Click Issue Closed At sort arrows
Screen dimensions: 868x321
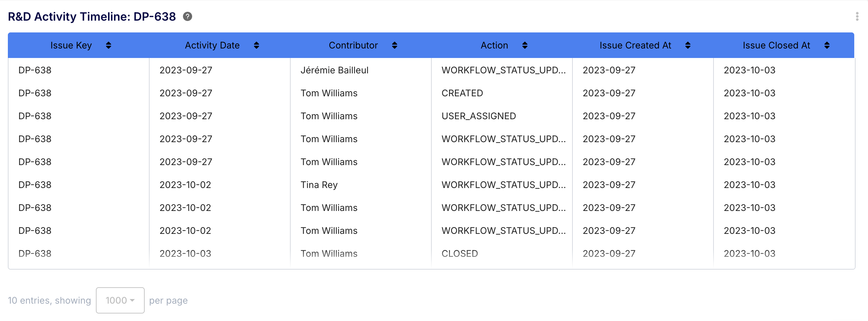click(826, 45)
